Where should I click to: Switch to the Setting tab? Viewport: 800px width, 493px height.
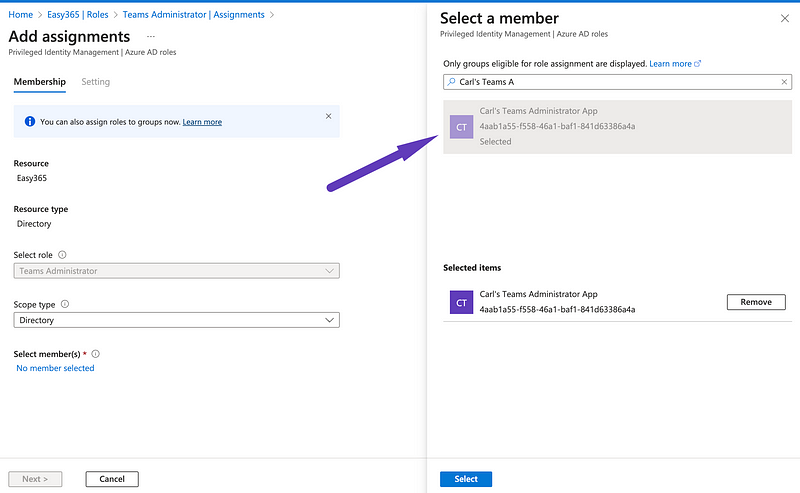[96, 82]
